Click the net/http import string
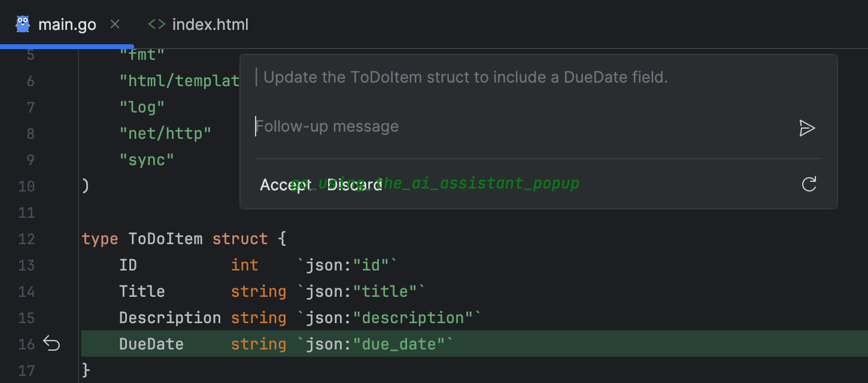This screenshot has height=383, width=868. (166, 133)
